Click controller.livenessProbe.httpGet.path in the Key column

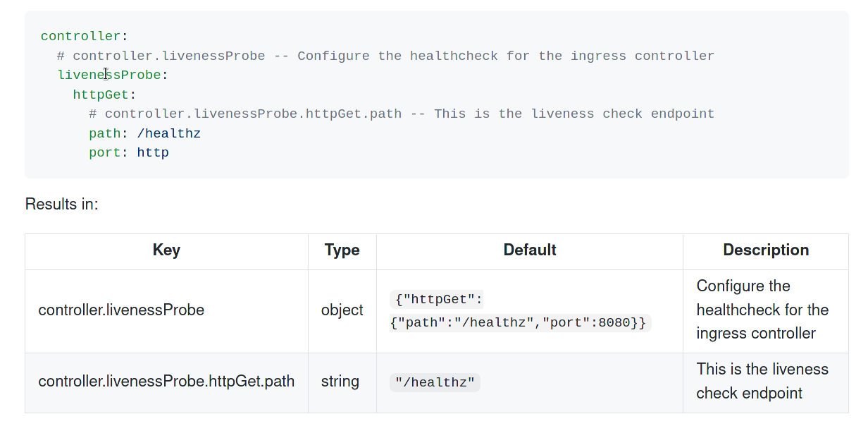coord(166,381)
